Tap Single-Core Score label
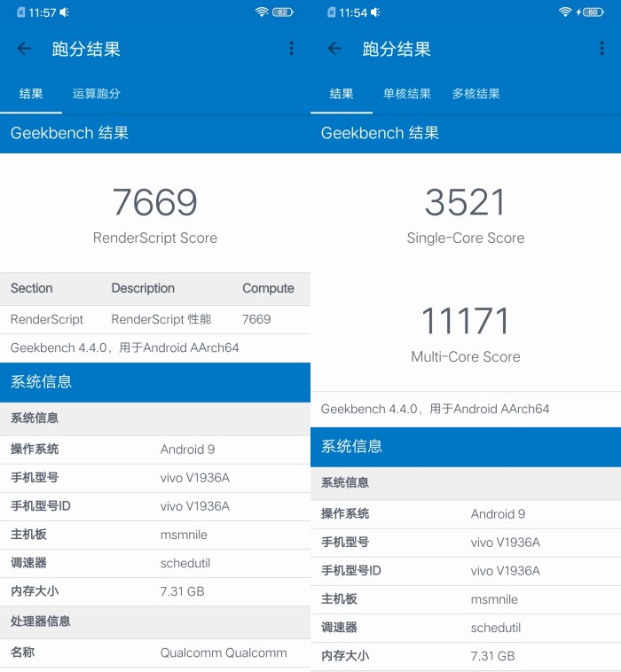This screenshot has width=621, height=672. 466,238
